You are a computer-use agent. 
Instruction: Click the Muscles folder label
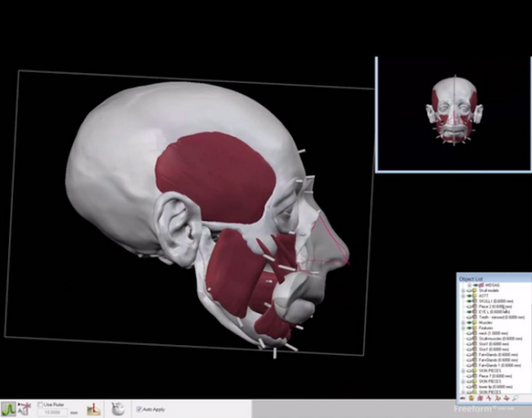coord(485,322)
